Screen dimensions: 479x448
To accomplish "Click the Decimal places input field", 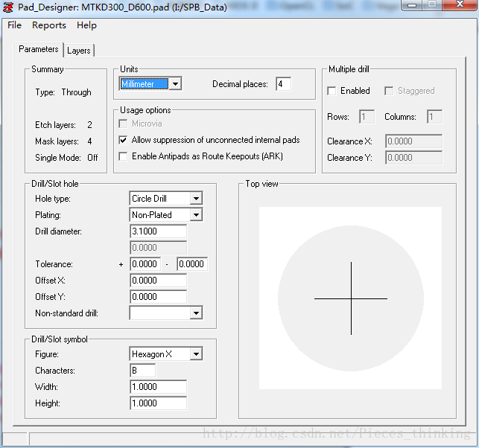I will coord(283,84).
